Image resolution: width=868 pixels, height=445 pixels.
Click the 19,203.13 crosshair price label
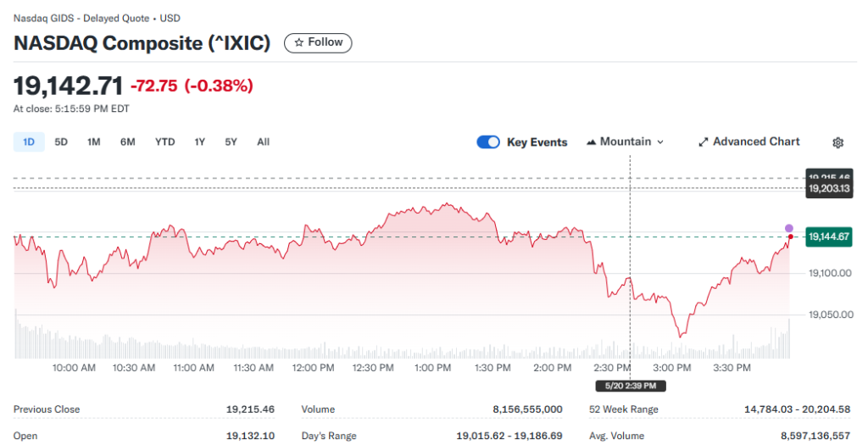click(829, 189)
